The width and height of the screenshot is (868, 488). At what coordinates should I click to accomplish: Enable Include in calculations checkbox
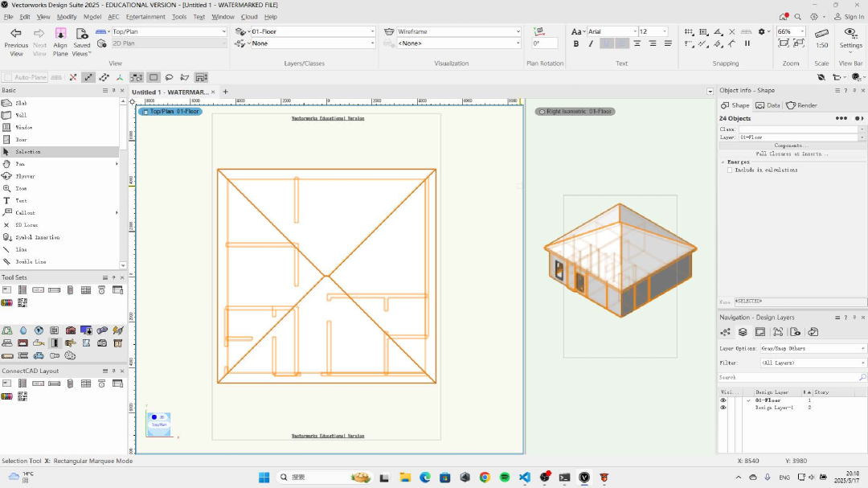[730, 170]
